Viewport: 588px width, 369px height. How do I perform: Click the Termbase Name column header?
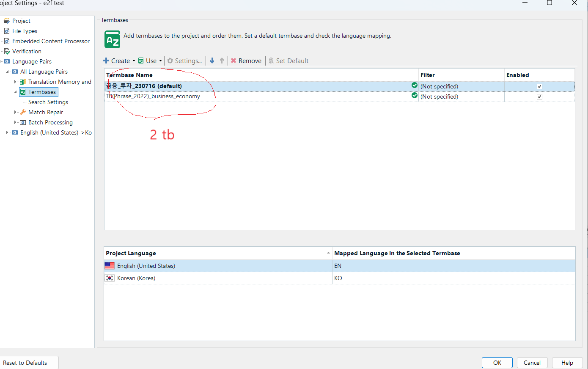pyautogui.click(x=261, y=75)
